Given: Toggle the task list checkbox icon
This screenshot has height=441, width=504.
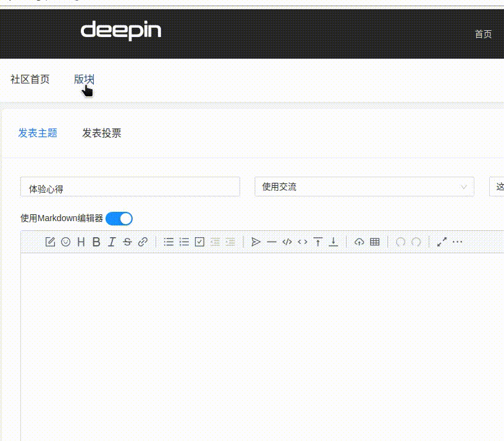Looking at the screenshot, I should click(199, 241).
